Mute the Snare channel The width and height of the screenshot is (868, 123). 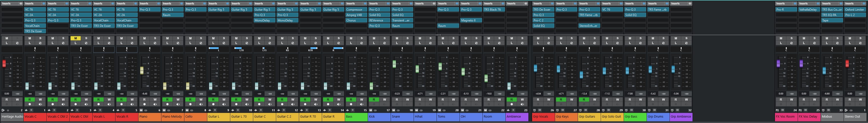pyautogui.click(x=397, y=38)
